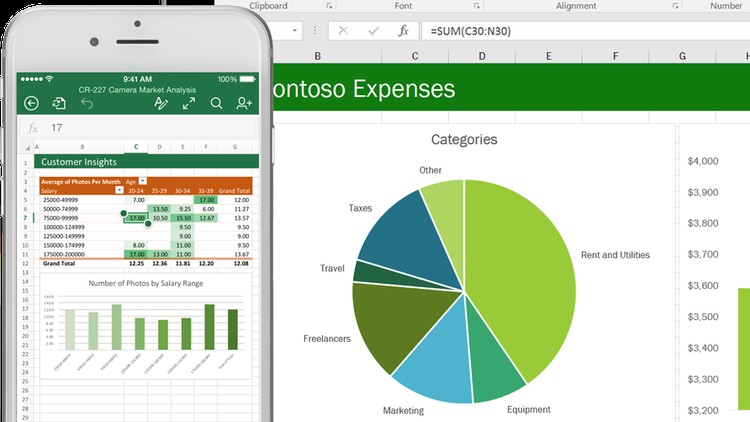
Task: Tap Customer Insights header on phone
Action: point(146,161)
